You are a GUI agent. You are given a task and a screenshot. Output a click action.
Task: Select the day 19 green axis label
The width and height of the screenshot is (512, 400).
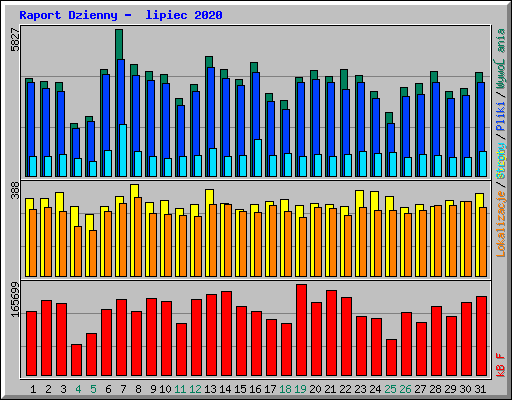click(x=301, y=389)
